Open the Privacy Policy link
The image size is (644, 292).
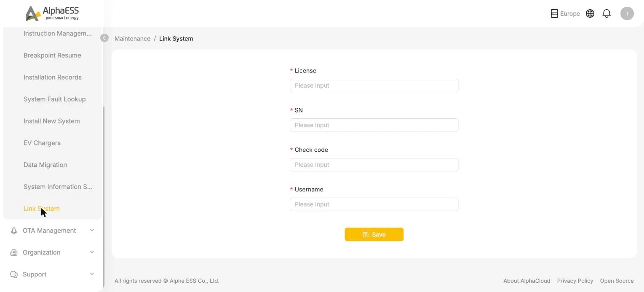(x=575, y=281)
